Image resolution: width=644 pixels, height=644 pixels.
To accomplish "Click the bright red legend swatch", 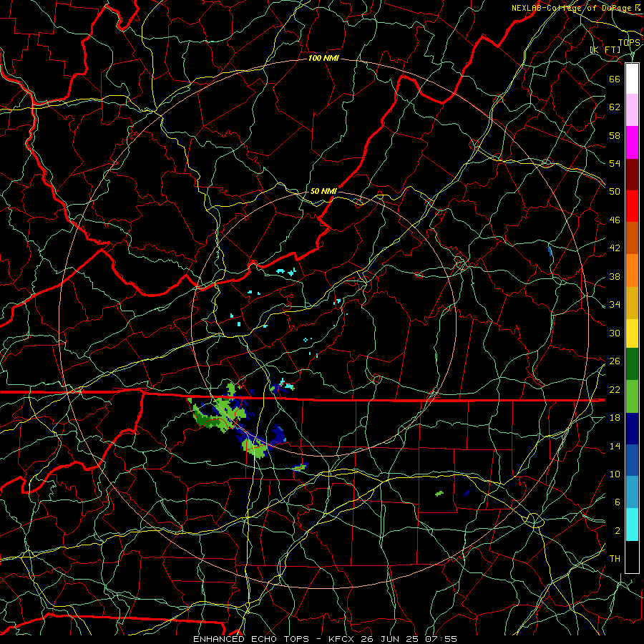I will 632,206.
